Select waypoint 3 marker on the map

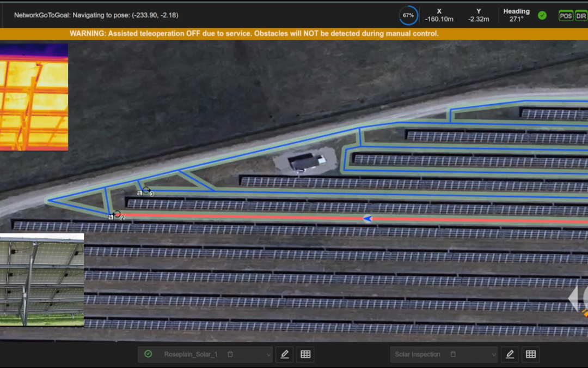[146, 190]
